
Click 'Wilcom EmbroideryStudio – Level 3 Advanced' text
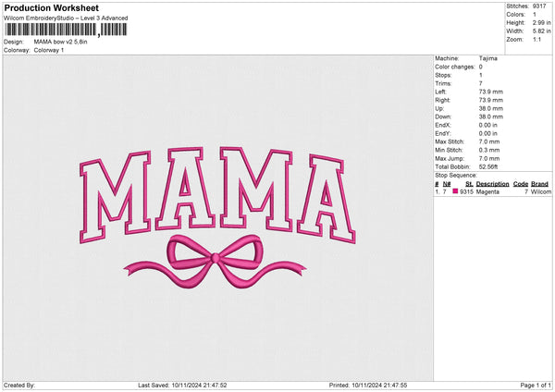[66, 18]
